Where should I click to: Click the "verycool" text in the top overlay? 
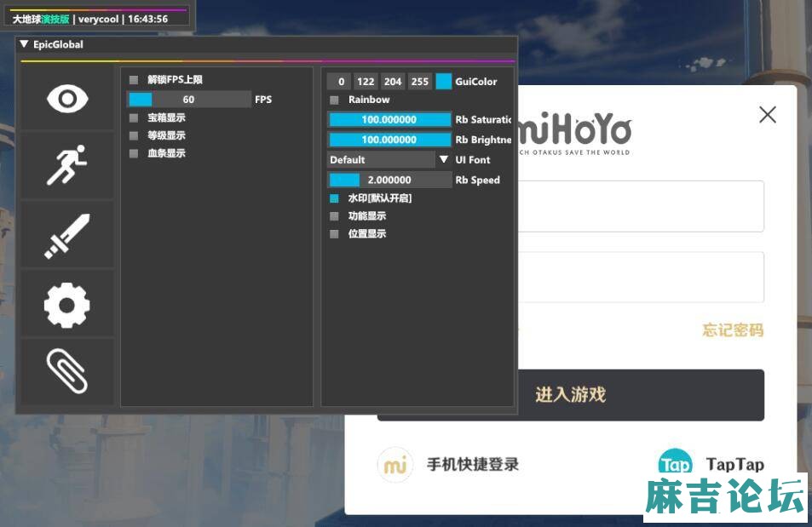(x=98, y=19)
